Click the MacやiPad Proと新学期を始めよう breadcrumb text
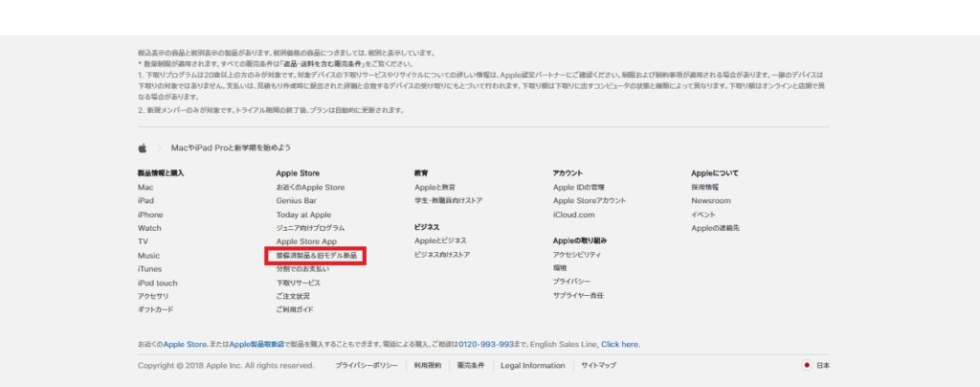Image resolution: width=980 pixels, height=387 pixels. click(231, 148)
